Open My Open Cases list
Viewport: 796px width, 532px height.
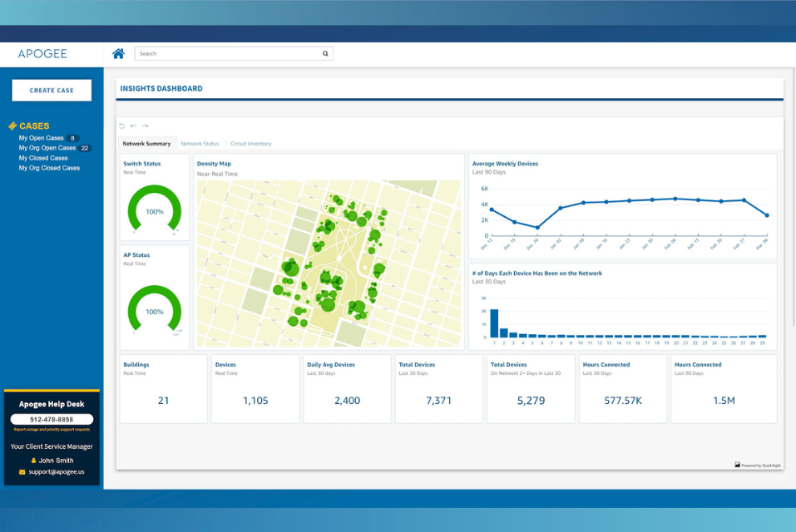pyautogui.click(x=41, y=138)
